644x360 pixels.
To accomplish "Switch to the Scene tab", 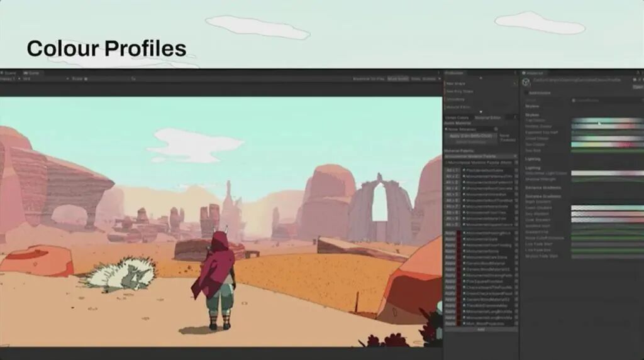I will coord(8,73).
